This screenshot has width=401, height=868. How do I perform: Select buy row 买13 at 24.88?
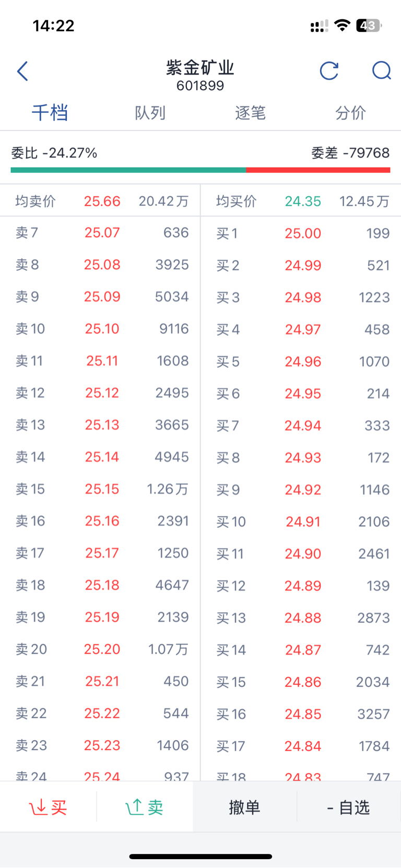301,618
